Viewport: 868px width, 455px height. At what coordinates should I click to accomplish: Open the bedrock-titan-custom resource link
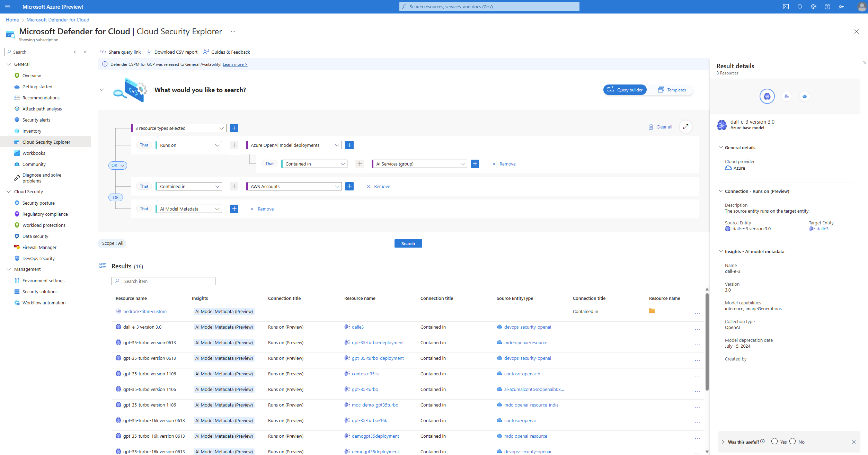145,311
